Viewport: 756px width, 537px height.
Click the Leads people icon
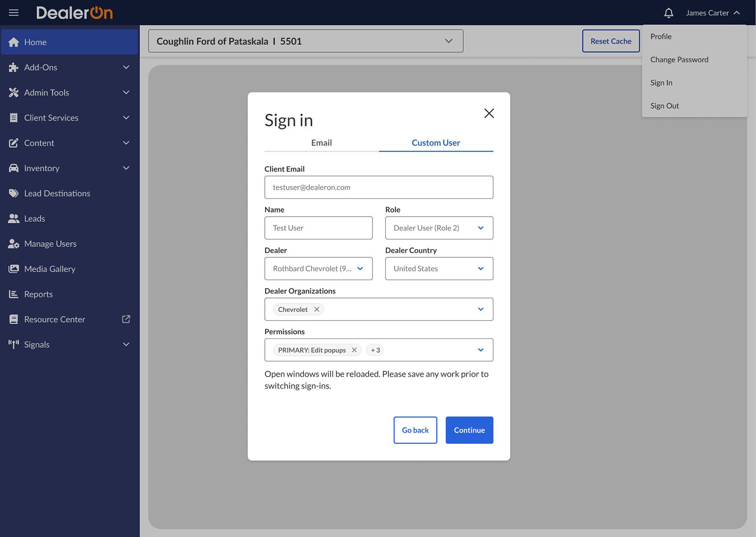tap(14, 218)
